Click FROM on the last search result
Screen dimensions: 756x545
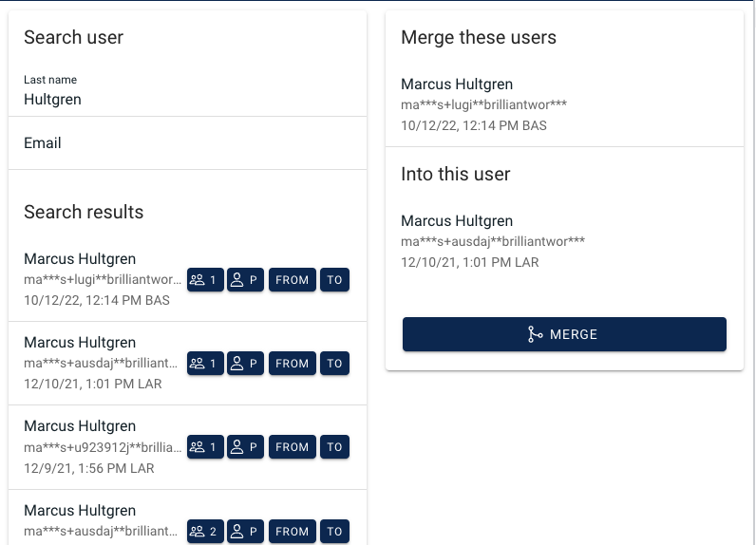(293, 532)
